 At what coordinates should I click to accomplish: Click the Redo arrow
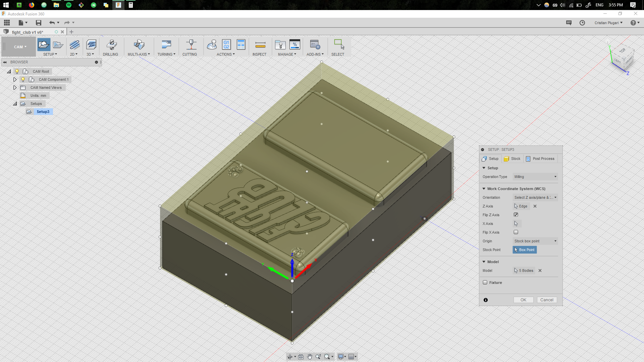click(x=67, y=23)
